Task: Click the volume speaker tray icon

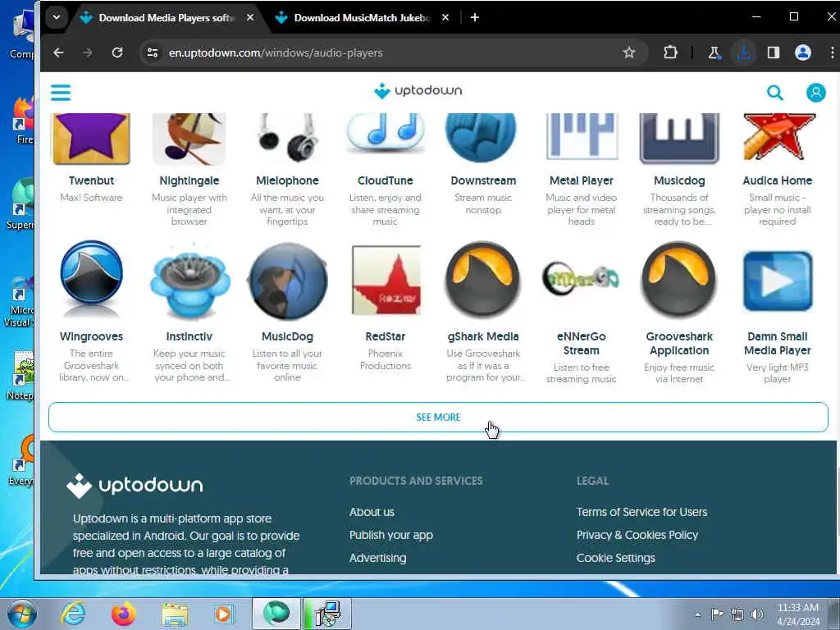Action: [757, 614]
